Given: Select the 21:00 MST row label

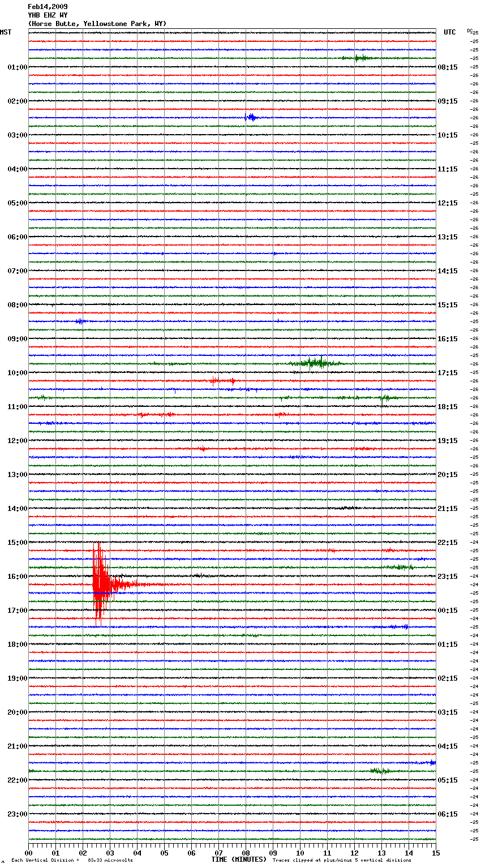Looking at the screenshot, I should pyautogui.click(x=18, y=746).
